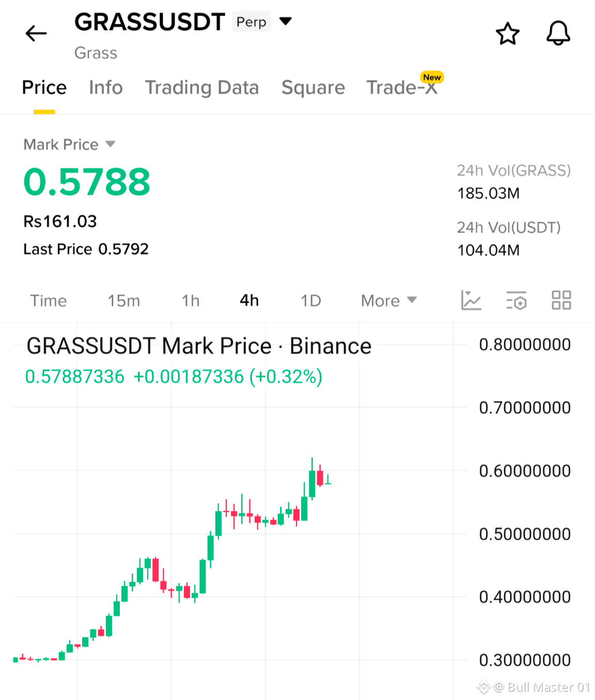Tap the 0.50000000 price axis label
The image size is (595, 700).
(x=525, y=534)
